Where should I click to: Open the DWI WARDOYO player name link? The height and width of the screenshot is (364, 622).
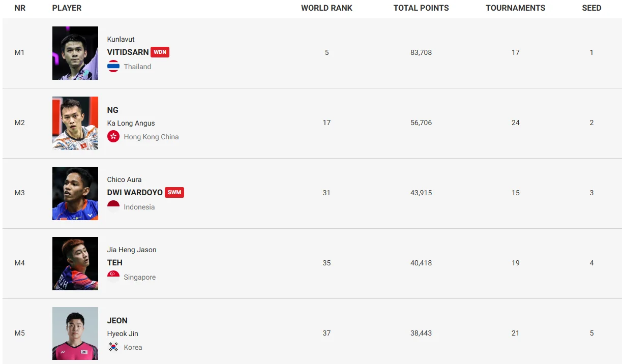click(x=135, y=192)
